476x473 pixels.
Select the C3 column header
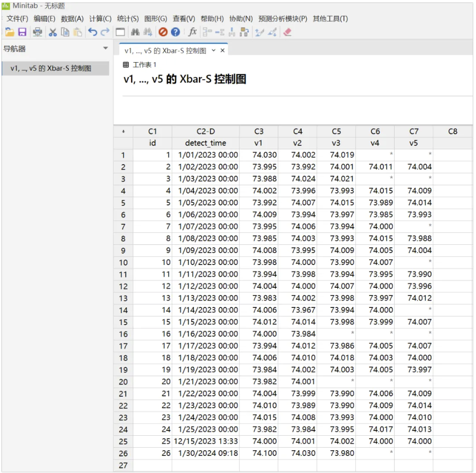click(258, 131)
